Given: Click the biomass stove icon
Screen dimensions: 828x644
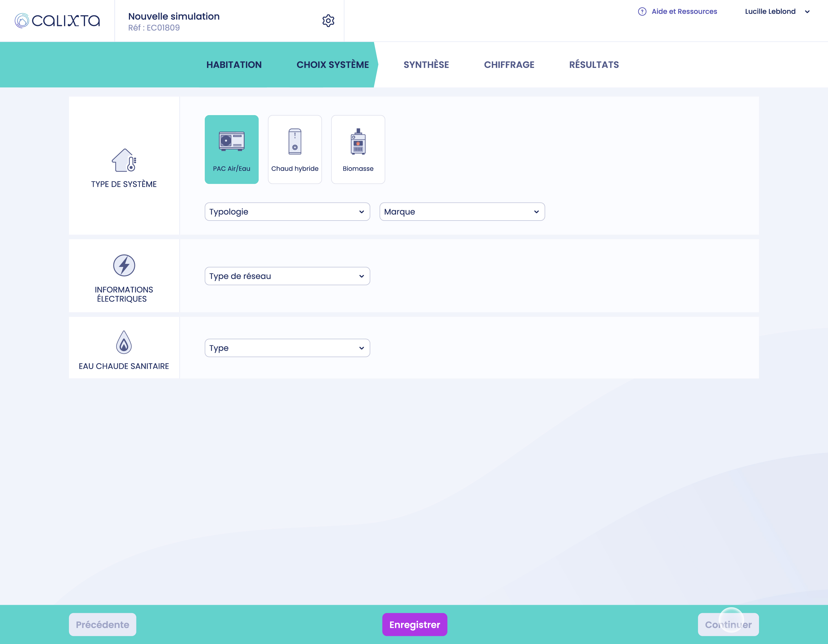Looking at the screenshot, I should tap(358, 141).
